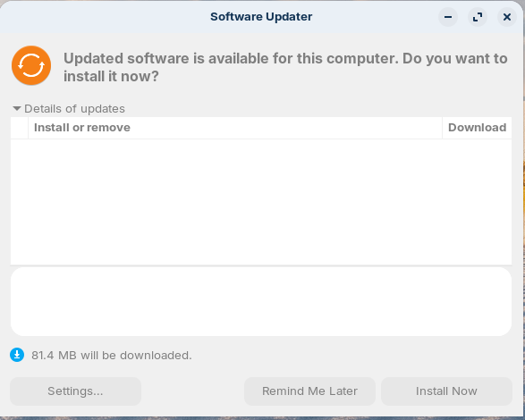Click inside the empty updates list area

(x=261, y=202)
